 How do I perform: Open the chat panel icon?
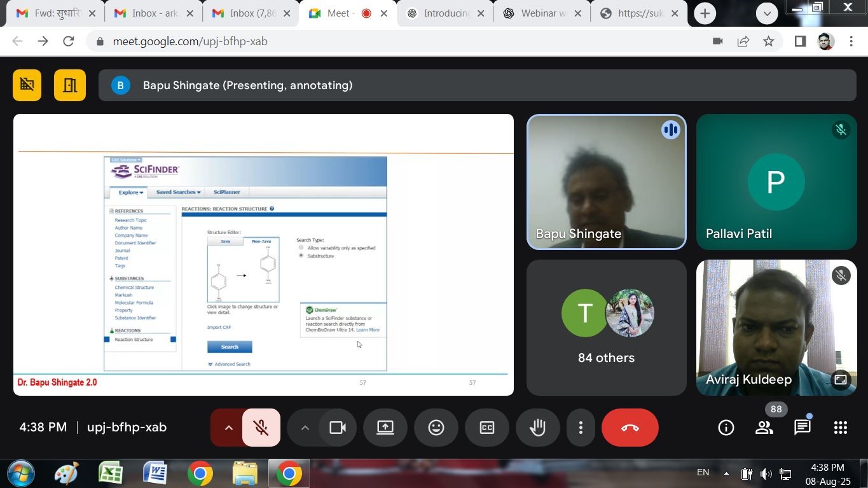(802, 428)
